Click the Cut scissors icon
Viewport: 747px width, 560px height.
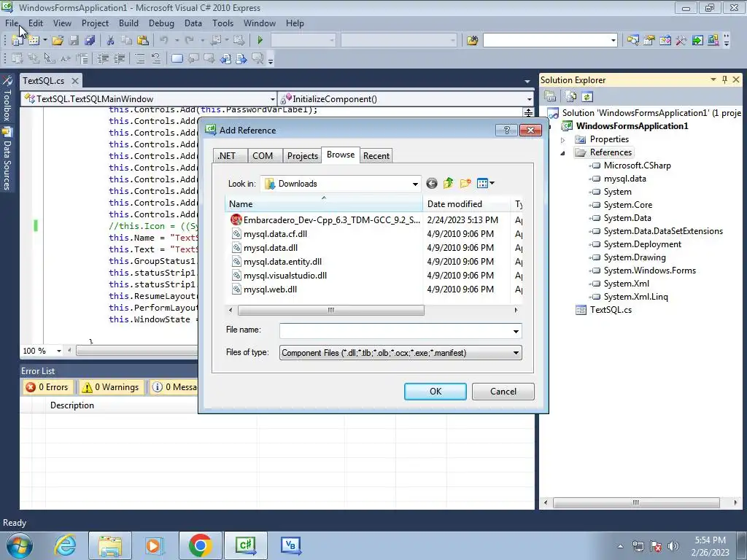coord(111,41)
